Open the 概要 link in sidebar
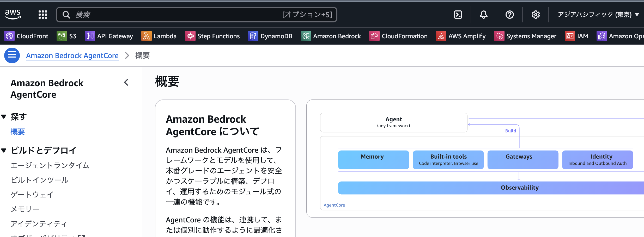644x237 pixels. coord(18,132)
